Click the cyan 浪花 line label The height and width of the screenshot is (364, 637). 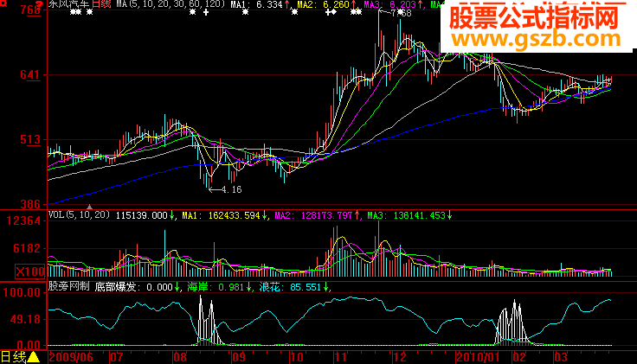[x=270, y=287]
